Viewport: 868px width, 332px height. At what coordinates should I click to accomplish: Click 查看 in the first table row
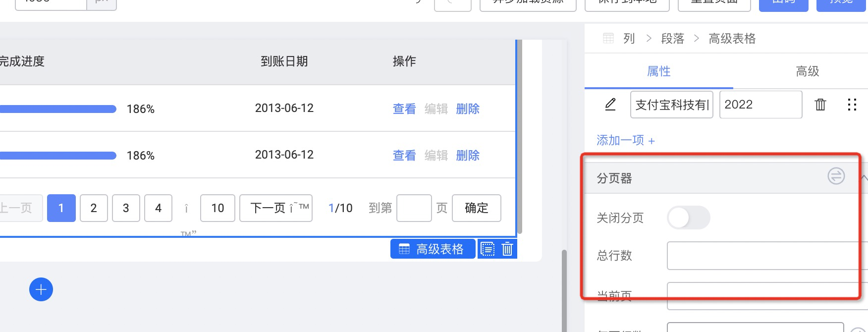(404, 109)
